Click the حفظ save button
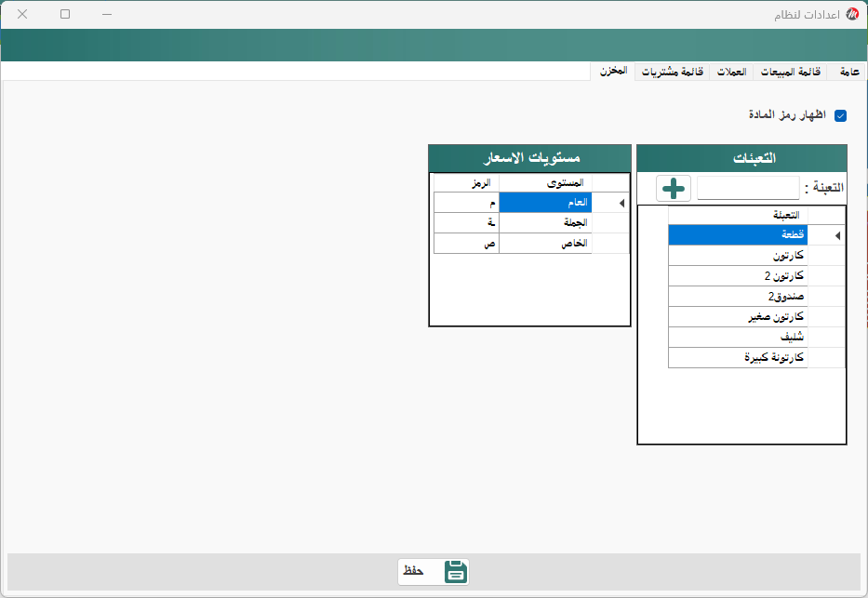The image size is (868, 598). [x=434, y=571]
